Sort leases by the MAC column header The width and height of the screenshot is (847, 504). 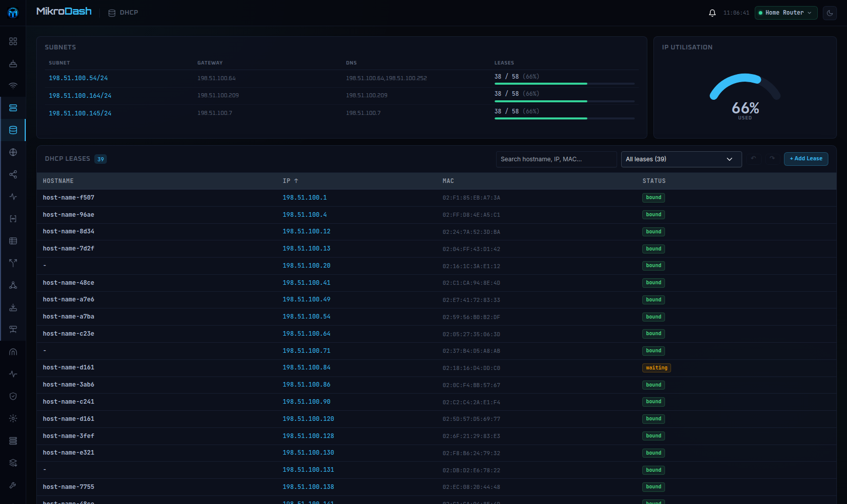(448, 181)
